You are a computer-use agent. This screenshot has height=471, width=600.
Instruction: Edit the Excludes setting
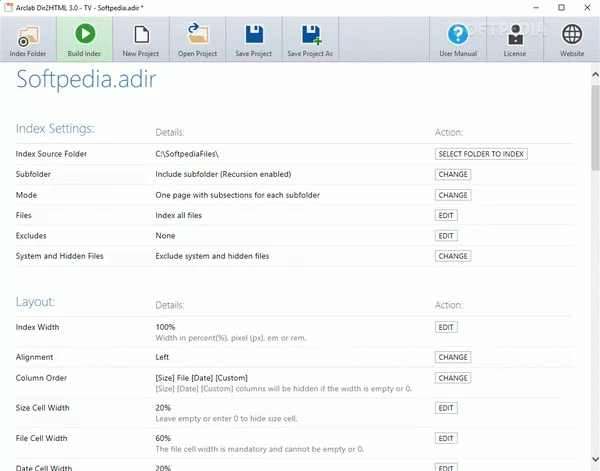(x=446, y=236)
